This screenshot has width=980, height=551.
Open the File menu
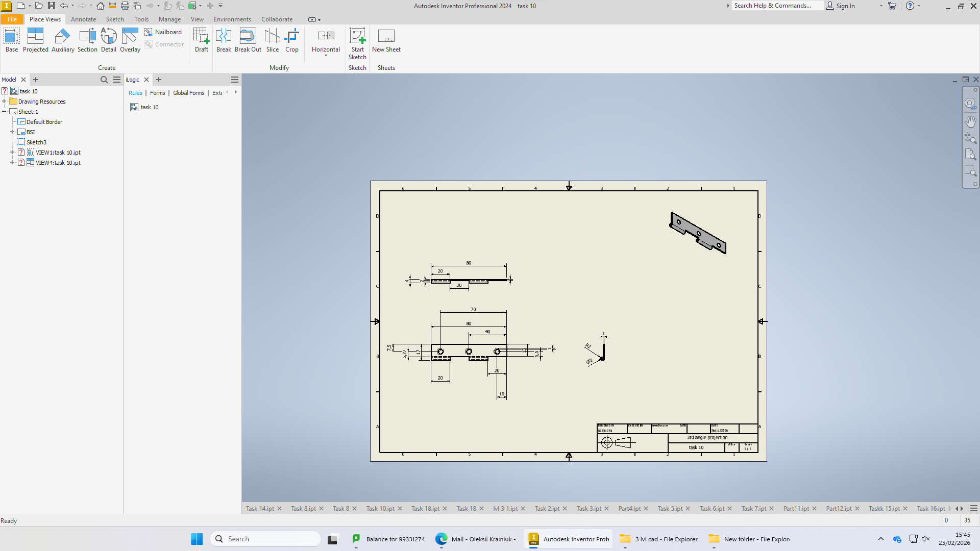(12, 19)
